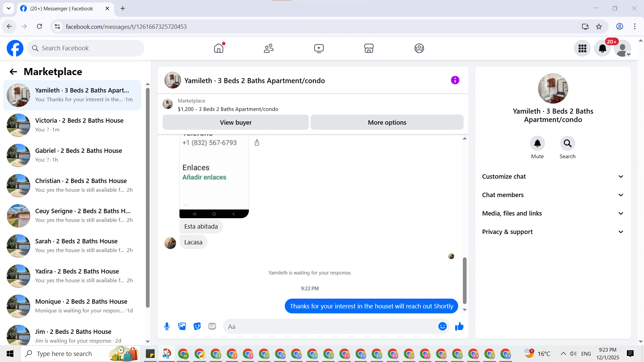Click the Esta abitada message bubble
Image resolution: width=644 pixels, height=362 pixels.
201,227
